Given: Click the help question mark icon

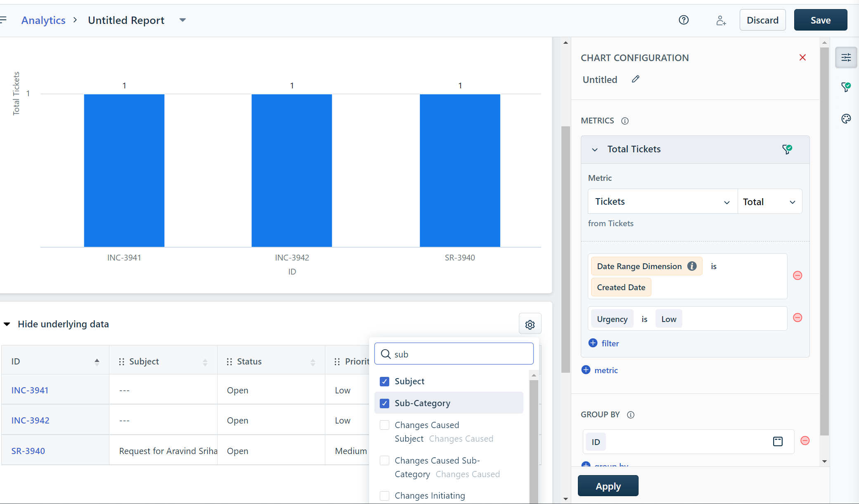Looking at the screenshot, I should click(684, 20).
